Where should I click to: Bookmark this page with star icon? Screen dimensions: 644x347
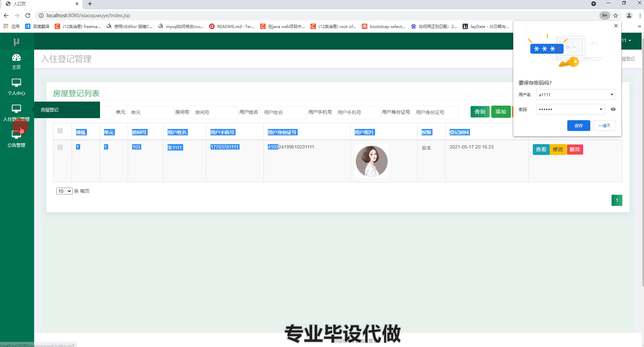pos(616,16)
